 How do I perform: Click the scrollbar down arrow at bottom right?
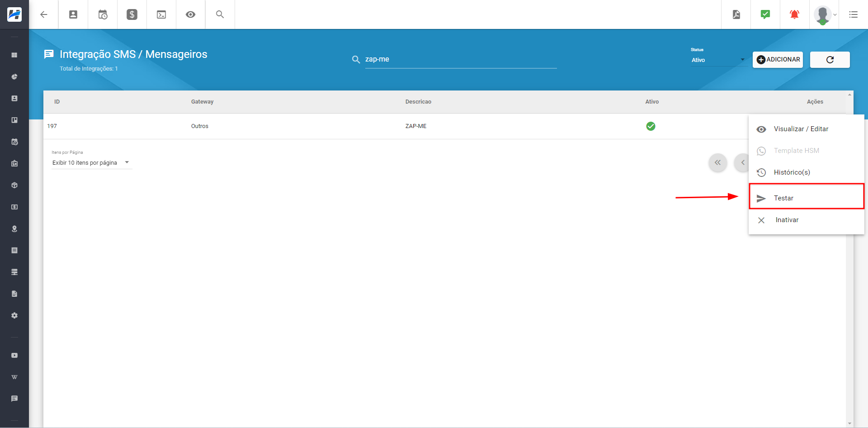pyautogui.click(x=850, y=423)
